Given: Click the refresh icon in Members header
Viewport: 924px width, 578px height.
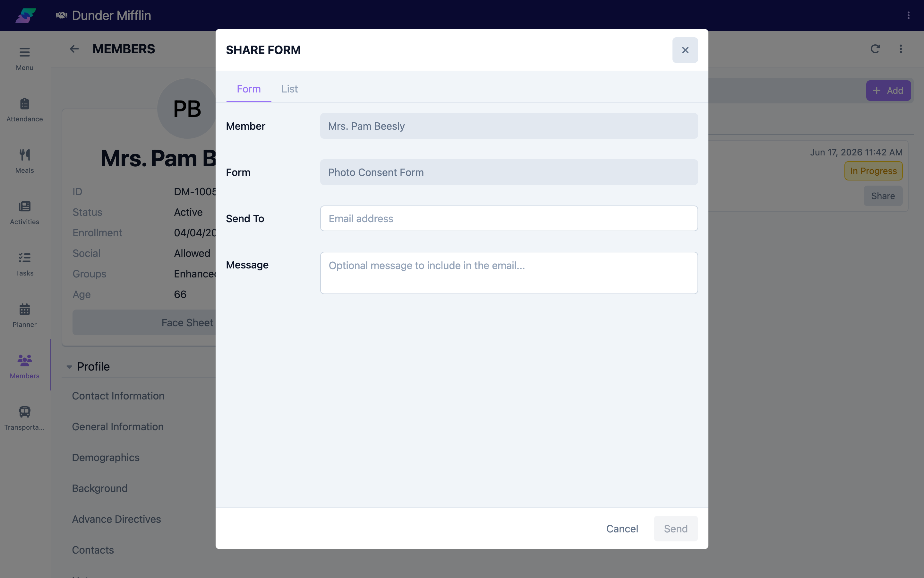Looking at the screenshot, I should (875, 49).
